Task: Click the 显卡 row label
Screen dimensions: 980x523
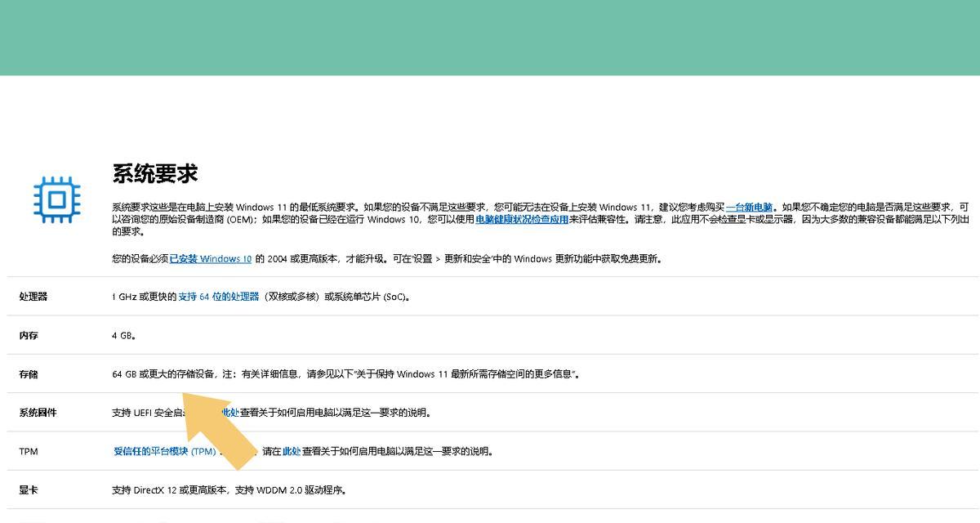Action: tap(29, 490)
